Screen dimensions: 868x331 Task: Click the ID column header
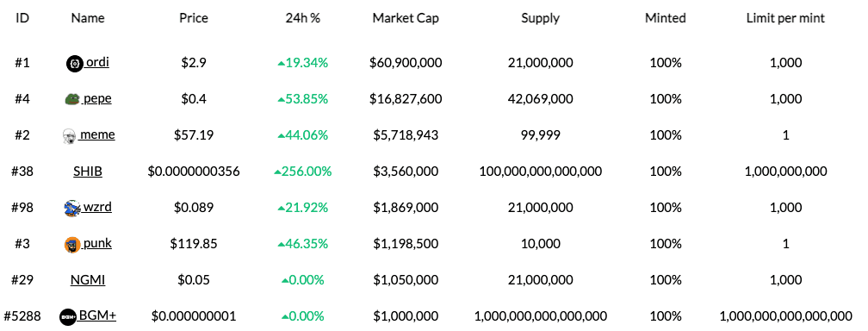pos(22,18)
